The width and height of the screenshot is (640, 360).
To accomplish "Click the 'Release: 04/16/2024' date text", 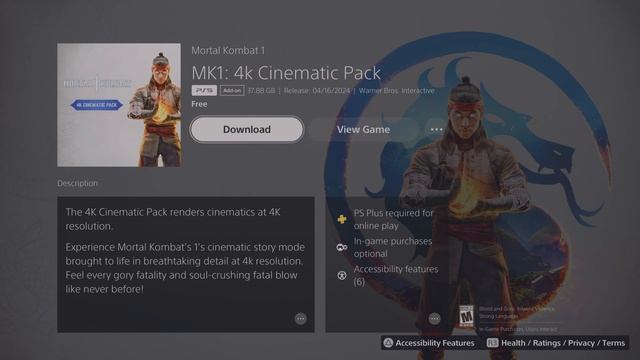I will [x=317, y=91].
